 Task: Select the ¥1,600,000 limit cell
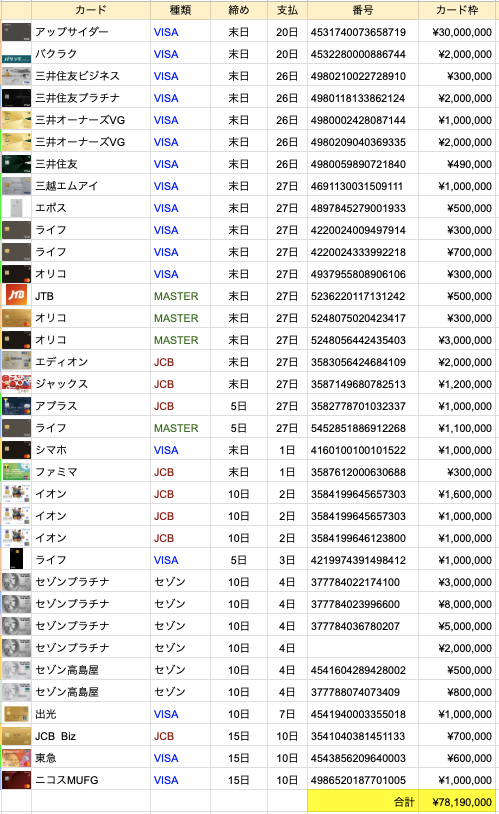(x=457, y=494)
